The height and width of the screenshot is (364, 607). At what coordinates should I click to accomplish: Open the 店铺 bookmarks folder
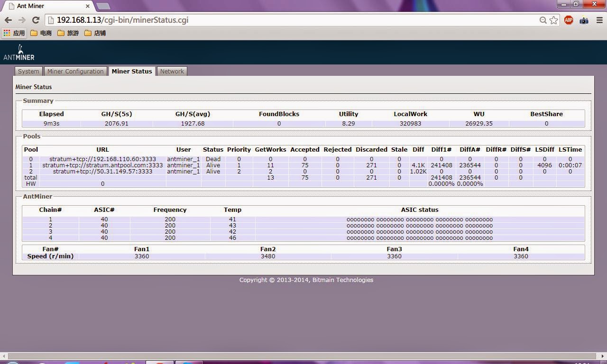[x=95, y=33]
